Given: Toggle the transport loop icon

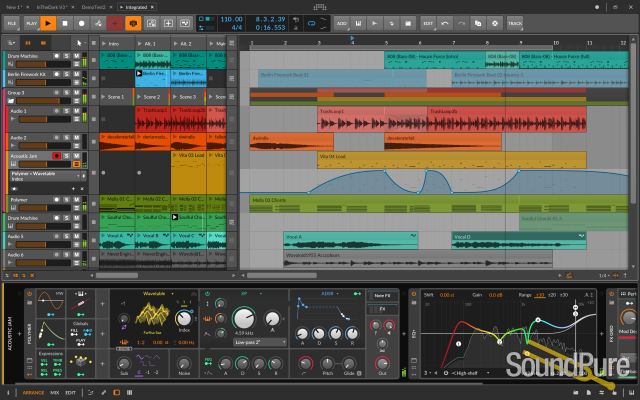Looking at the screenshot, I should pos(311,23).
